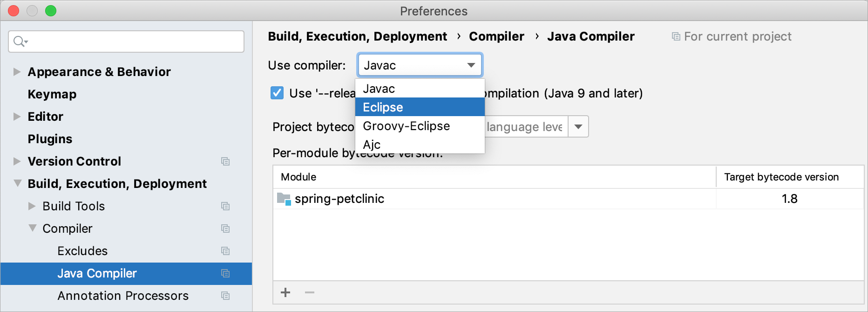Screen dimensions: 868x312
Task: Click the search magnifier icon
Action: pos(20,42)
